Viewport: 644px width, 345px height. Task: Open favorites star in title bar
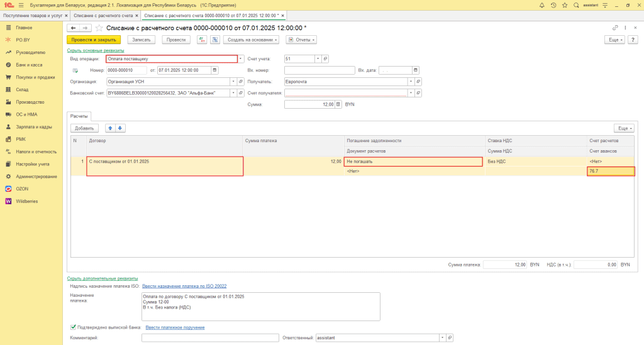(x=565, y=5)
